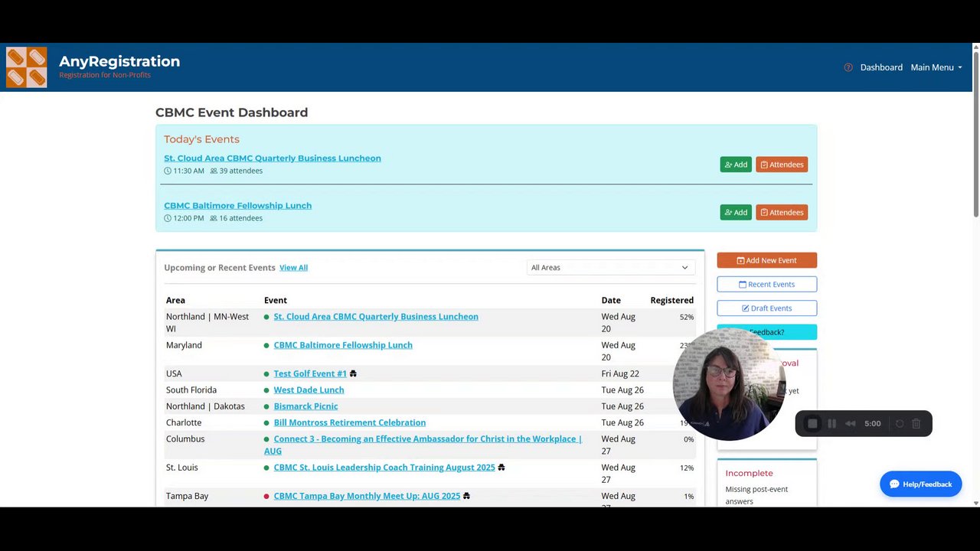This screenshot has height=551, width=980.
Task: Click the page vertical scrollbar thumb
Action: tap(975, 134)
